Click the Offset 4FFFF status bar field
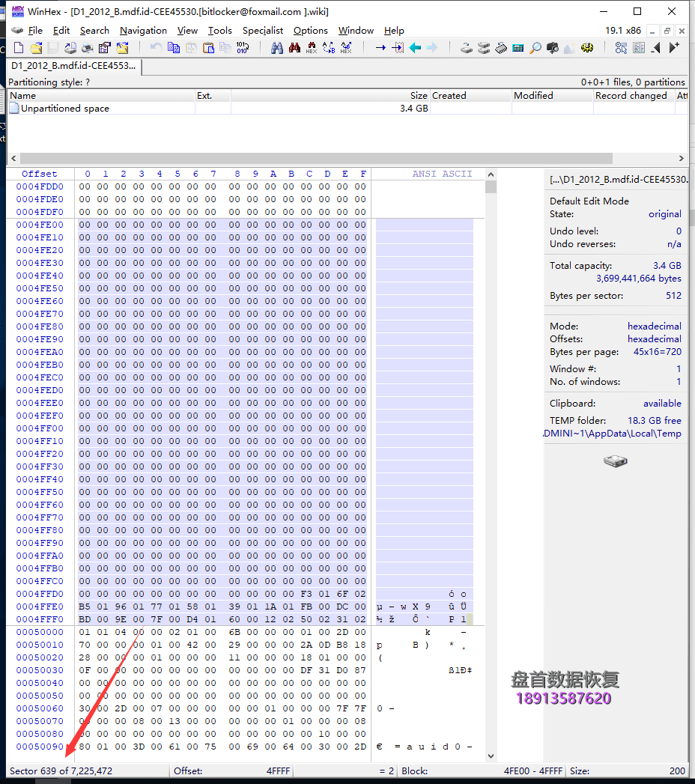 click(231, 771)
